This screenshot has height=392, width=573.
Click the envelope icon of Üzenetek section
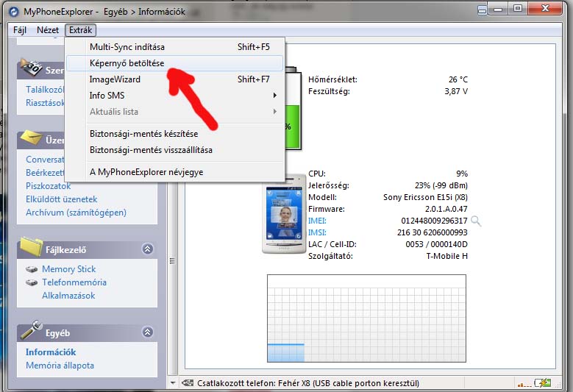click(32, 138)
